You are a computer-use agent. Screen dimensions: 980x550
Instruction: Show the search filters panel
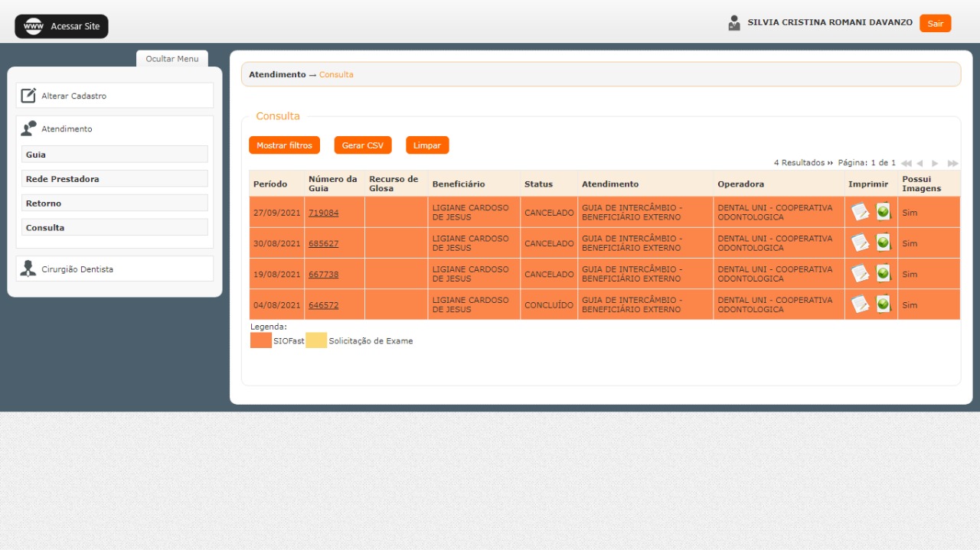pos(284,145)
